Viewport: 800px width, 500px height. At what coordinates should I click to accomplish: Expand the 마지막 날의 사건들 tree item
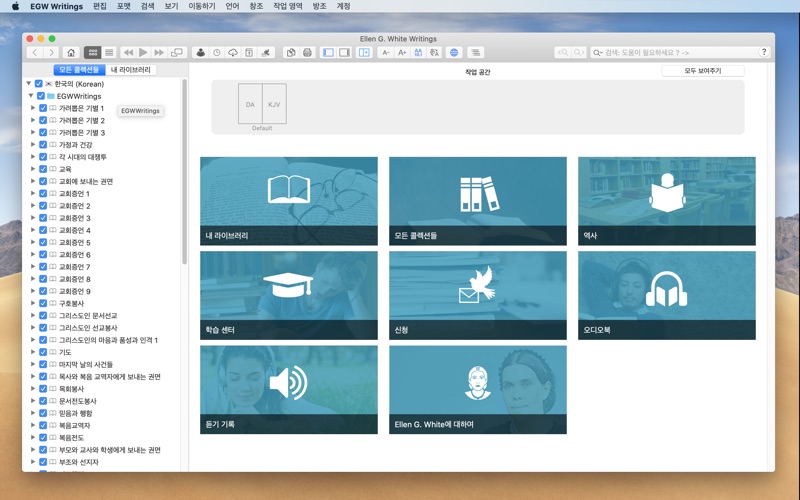coord(33,364)
